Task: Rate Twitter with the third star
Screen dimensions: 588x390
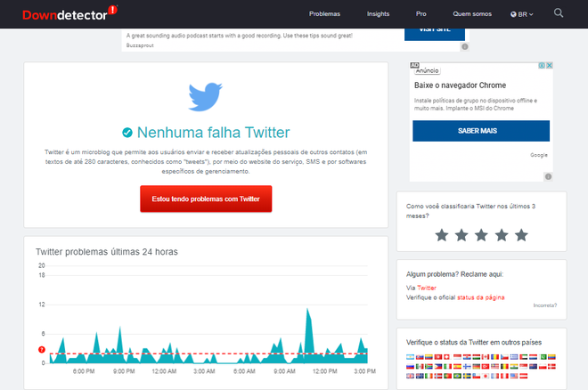Action: pyautogui.click(x=481, y=235)
